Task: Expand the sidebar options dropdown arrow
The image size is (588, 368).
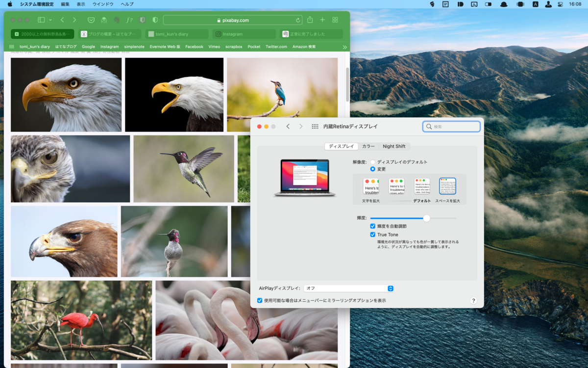Action: 50,20
